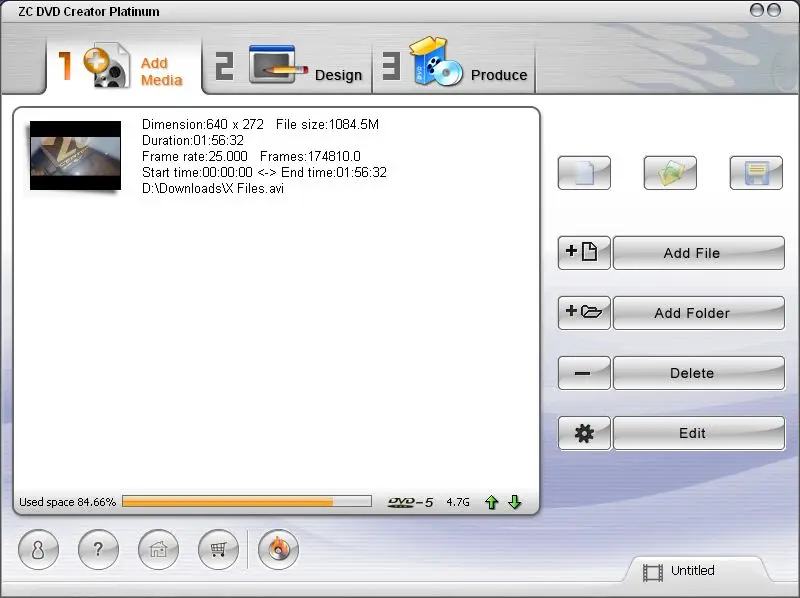Select the X Files video thumbnail

click(x=76, y=155)
